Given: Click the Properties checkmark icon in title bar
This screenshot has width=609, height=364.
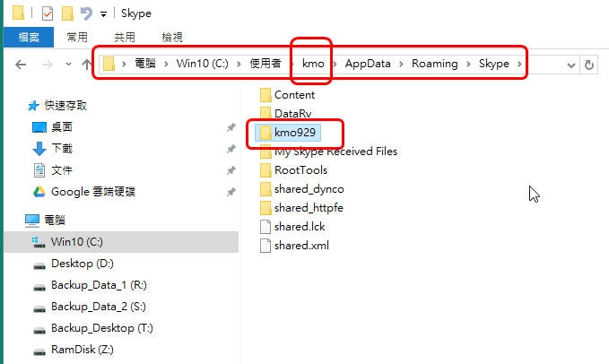Looking at the screenshot, I should [x=48, y=13].
